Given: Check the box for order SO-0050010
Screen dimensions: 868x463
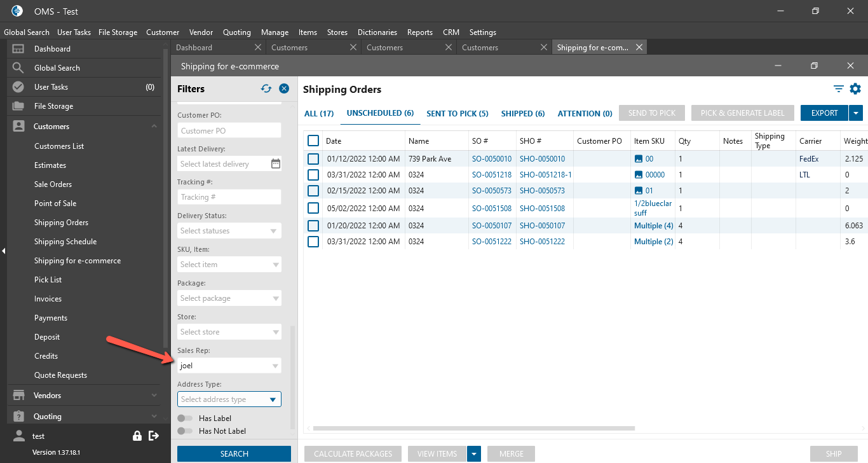Looking at the screenshot, I should [x=313, y=159].
